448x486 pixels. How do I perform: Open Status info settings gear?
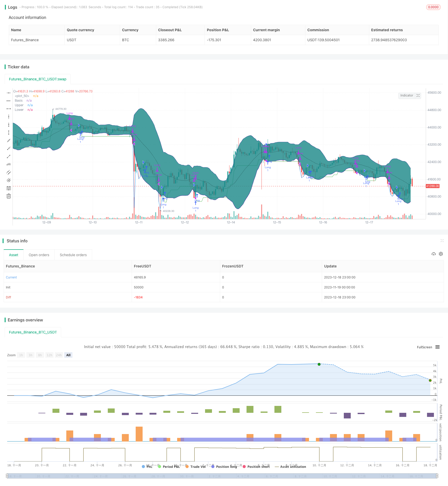coord(441,254)
